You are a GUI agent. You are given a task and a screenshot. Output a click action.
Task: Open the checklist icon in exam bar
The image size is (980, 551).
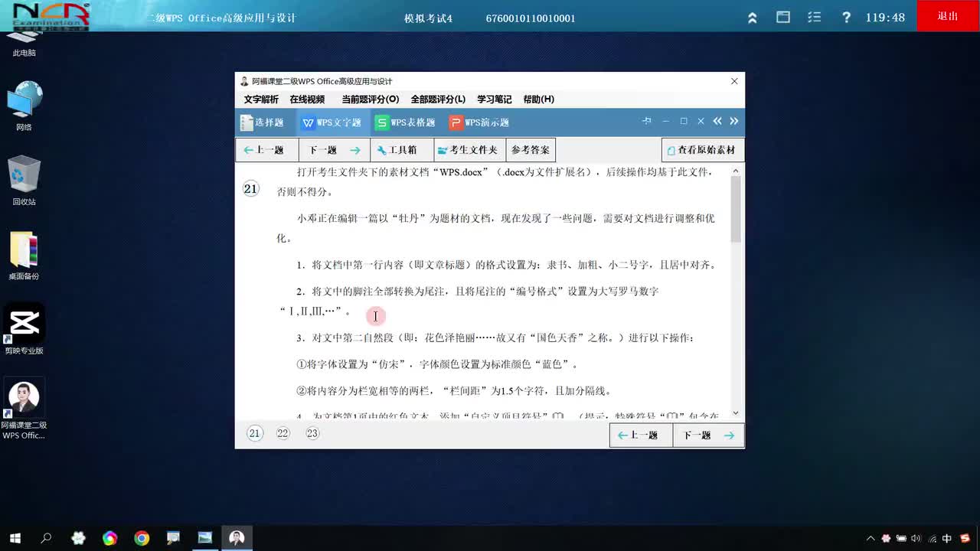point(815,17)
